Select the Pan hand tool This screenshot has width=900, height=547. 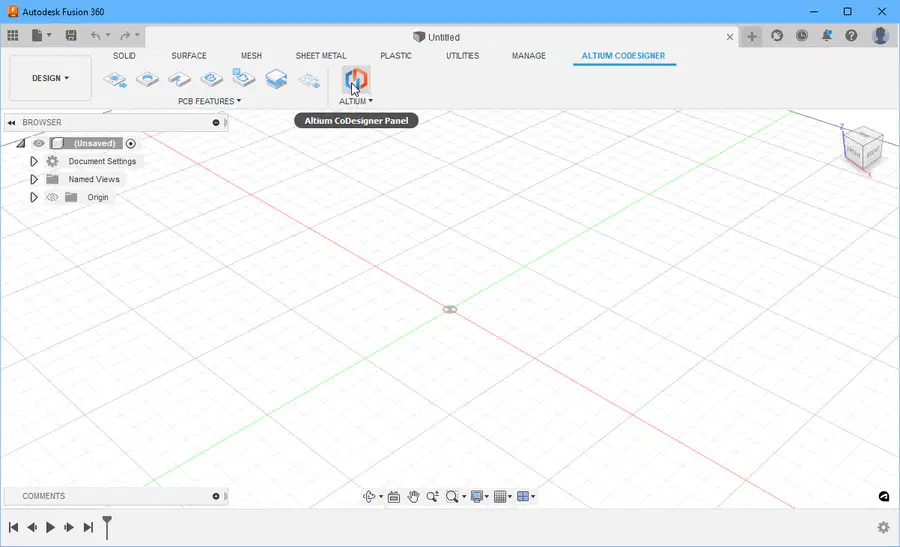[x=413, y=496]
